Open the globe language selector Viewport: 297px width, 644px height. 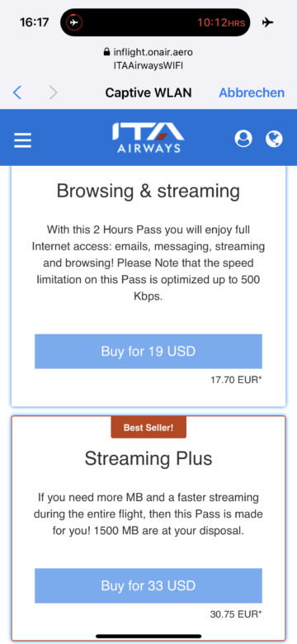tap(274, 139)
